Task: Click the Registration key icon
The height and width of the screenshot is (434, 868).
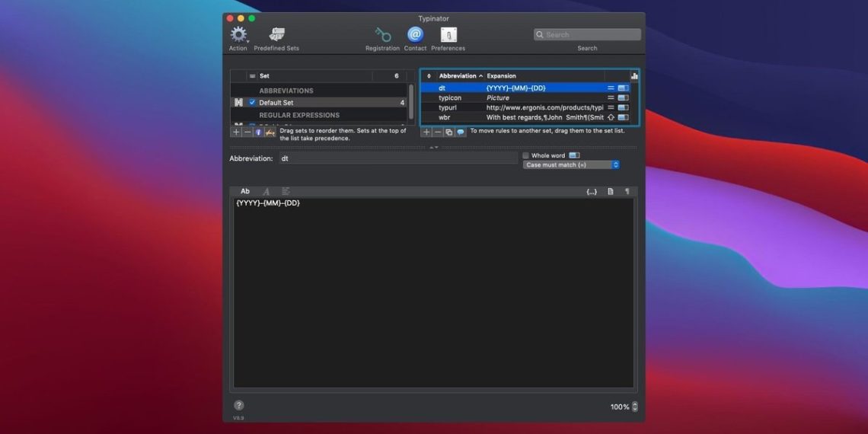Action: [x=382, y=35]
